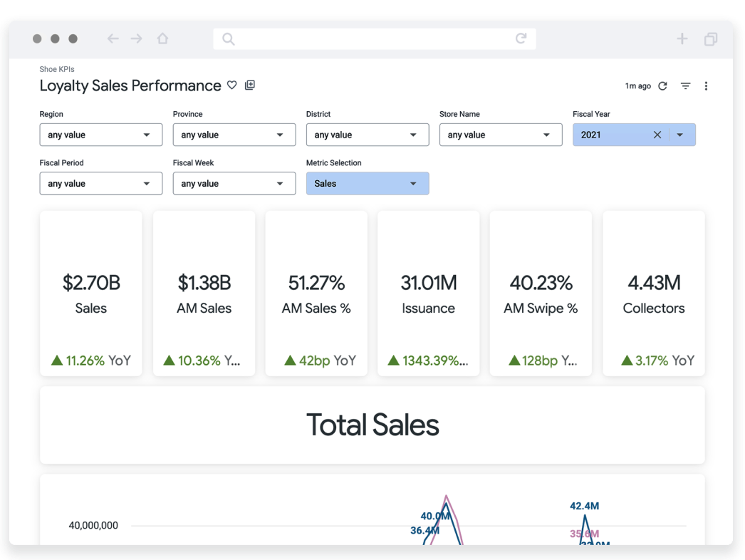Click the browser forward arrow

click(x=136, y=38)
